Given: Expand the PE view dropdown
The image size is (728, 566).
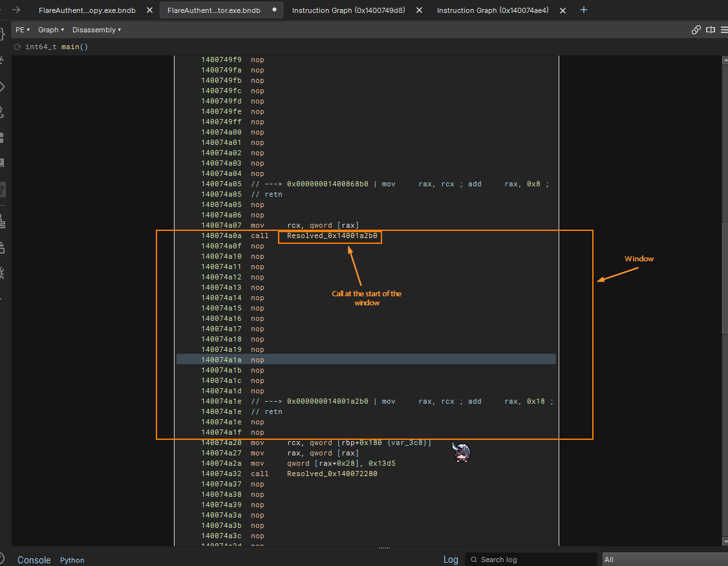Looking at the screenshot, I should click(23, 30).
